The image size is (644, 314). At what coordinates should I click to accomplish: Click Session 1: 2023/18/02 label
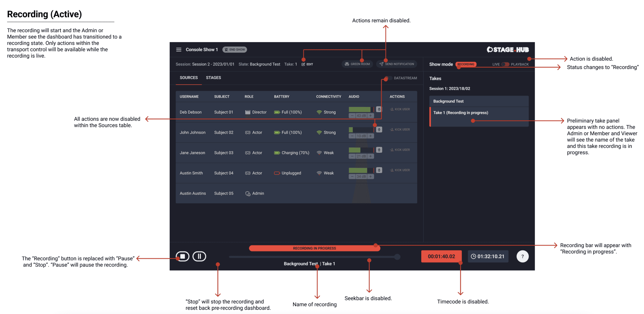point(450,89)
